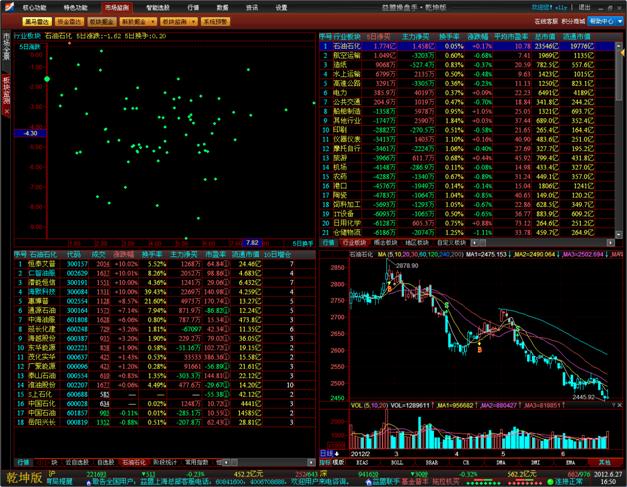
Task: Click the large green scatter dot on the Y axis
Action: click(47, 79)
